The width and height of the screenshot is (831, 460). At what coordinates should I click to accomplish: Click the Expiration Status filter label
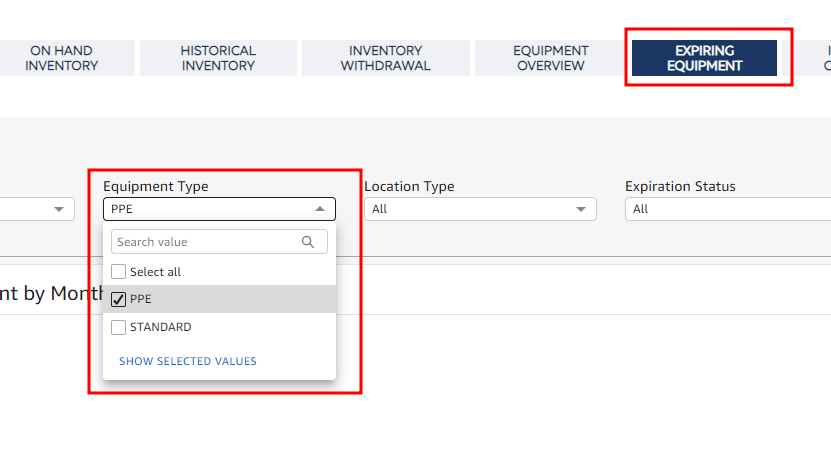680,186
